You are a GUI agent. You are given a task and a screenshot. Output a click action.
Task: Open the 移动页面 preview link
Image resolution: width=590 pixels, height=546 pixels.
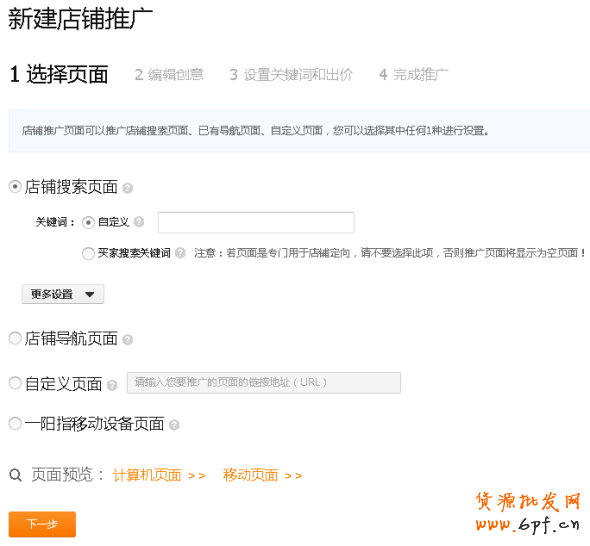pyautogui.click(x=262, y=475)
